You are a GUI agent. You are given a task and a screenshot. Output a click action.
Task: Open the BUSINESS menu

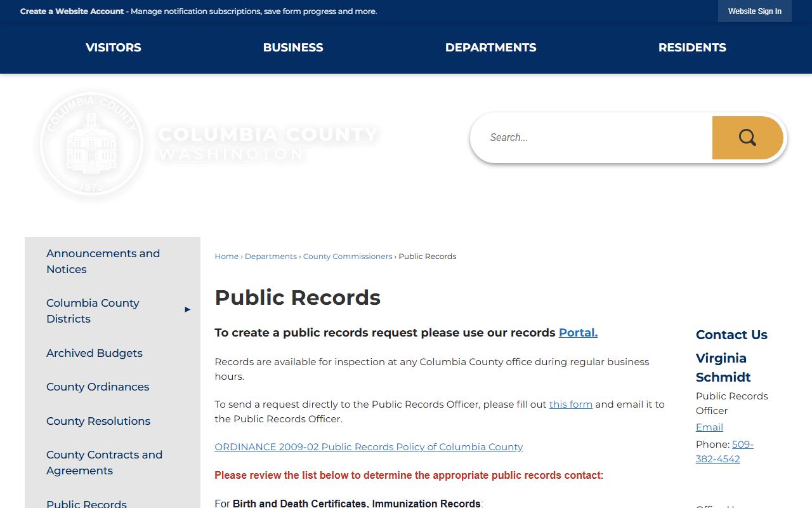[293, 48]
